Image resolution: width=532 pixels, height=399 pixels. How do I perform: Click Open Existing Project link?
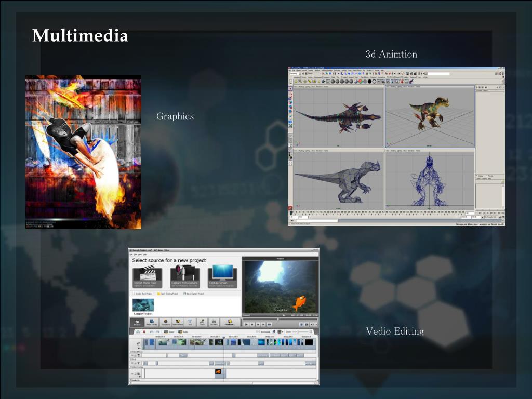[168, 294]
